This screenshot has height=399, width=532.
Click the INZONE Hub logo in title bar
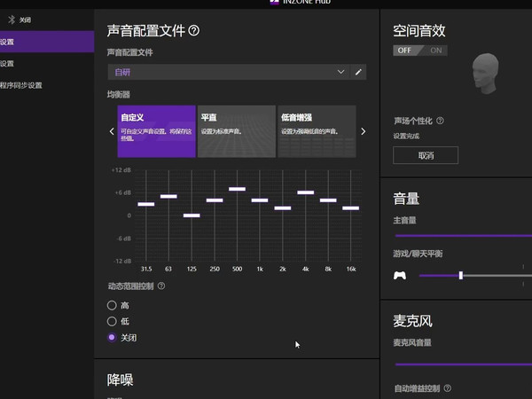coord(274,2)
